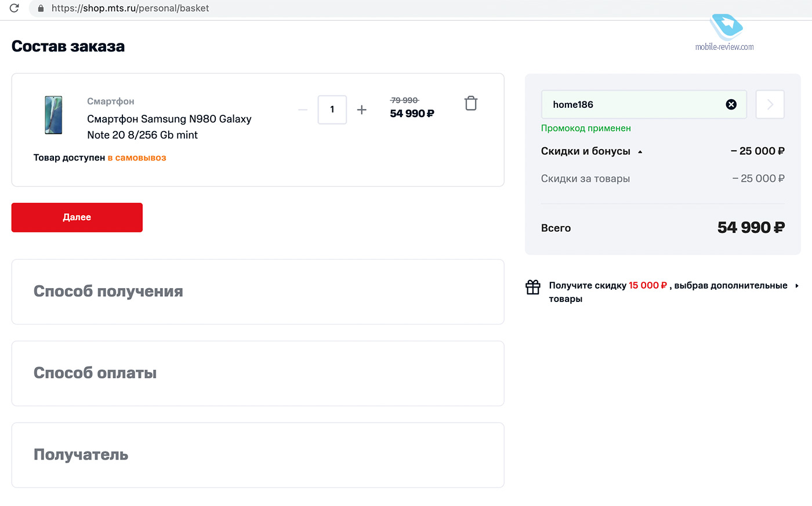Click the Смартфон category label above the product
Screen dimensions: 812x506
(x=111, y=101)
